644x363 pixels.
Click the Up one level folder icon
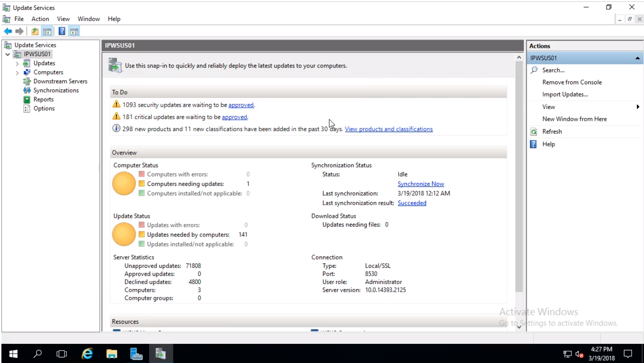tap(35, 31)
